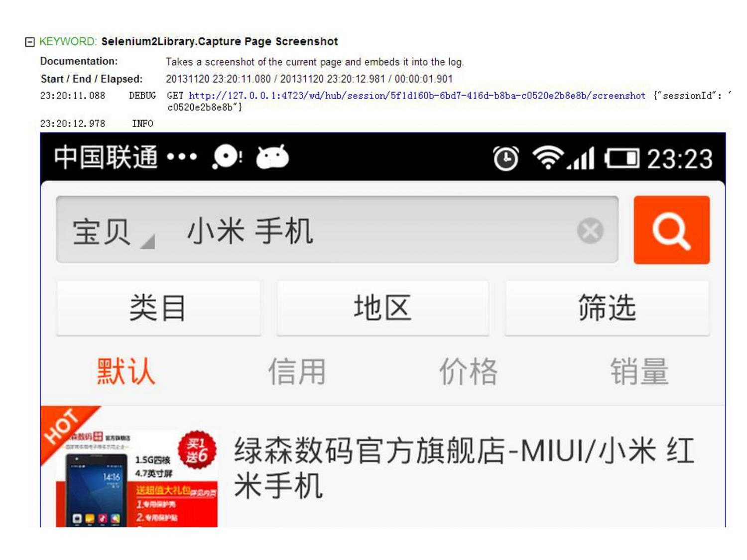Click the documentation text 'Takes a screenshot'
Image resolution: width=747 pixels, height=560 pixels.
click(315, 62)
